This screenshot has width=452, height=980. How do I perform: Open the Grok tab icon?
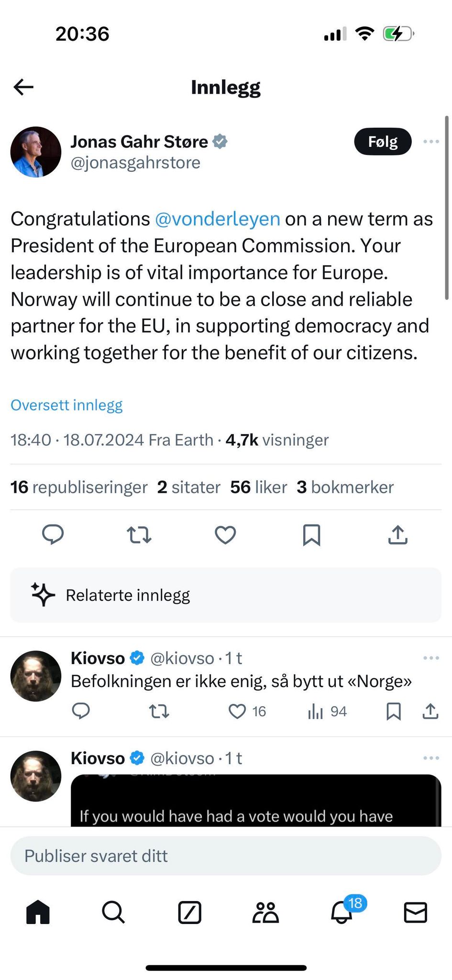(189, 912)
